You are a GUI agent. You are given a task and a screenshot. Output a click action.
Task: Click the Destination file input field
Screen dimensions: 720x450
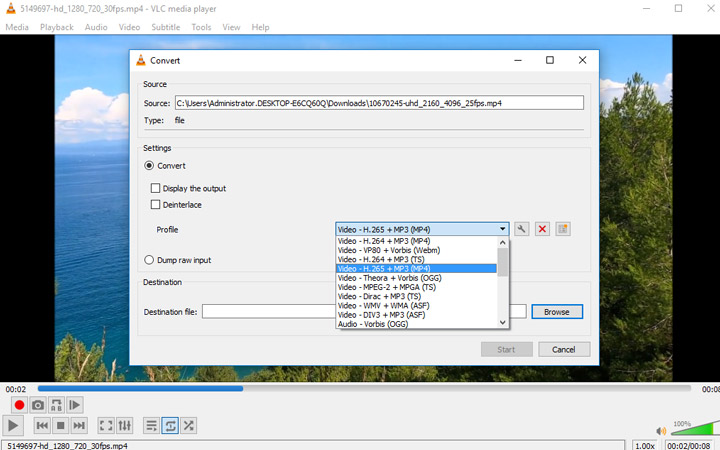coord(364,312)
